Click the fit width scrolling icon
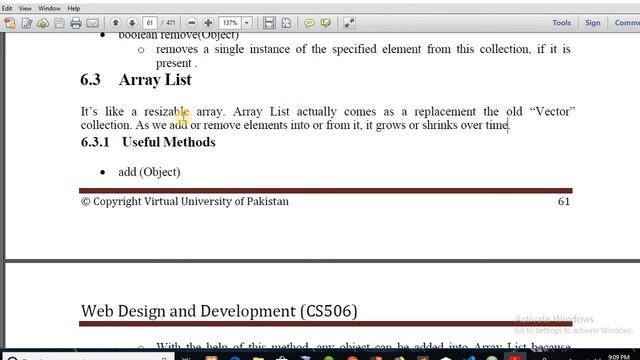Viewport: 640px width, 360px height. click(269, 23)
